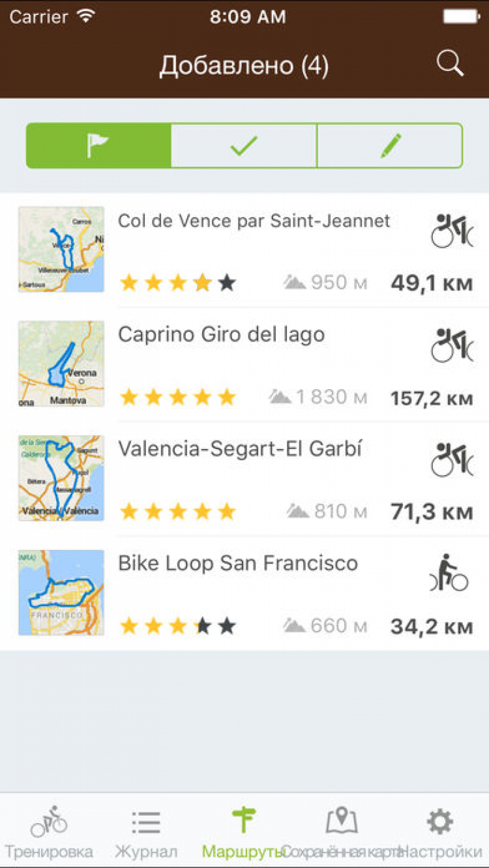Screen dimensions: 489x868
Task: Open Col de Vence map thumbnail
Action: tap(61, 249)
